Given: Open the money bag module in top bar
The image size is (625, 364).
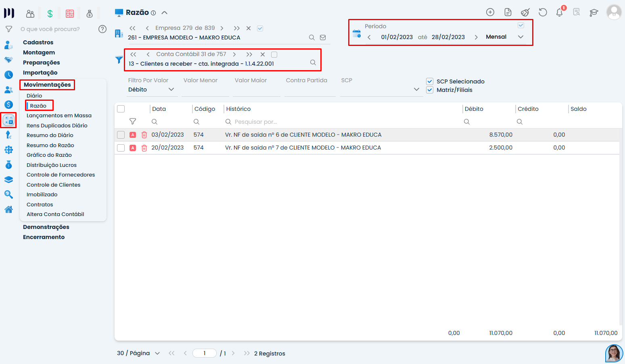Looking at the screenshot, I should (90, 14).
